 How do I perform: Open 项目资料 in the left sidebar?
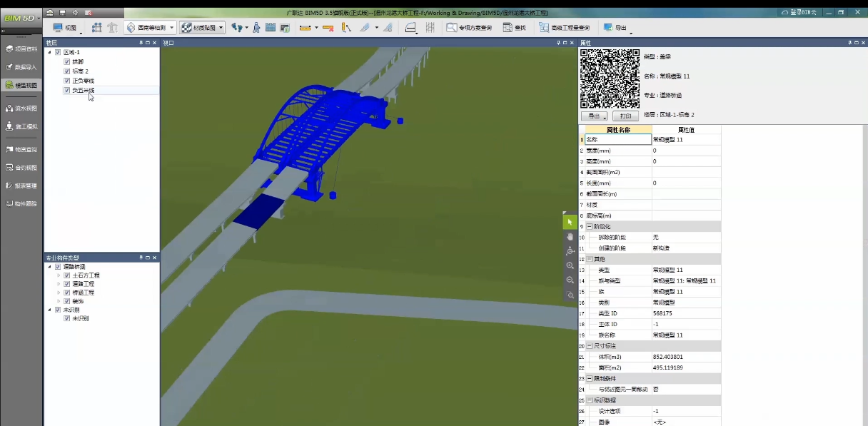pos(21,49)
